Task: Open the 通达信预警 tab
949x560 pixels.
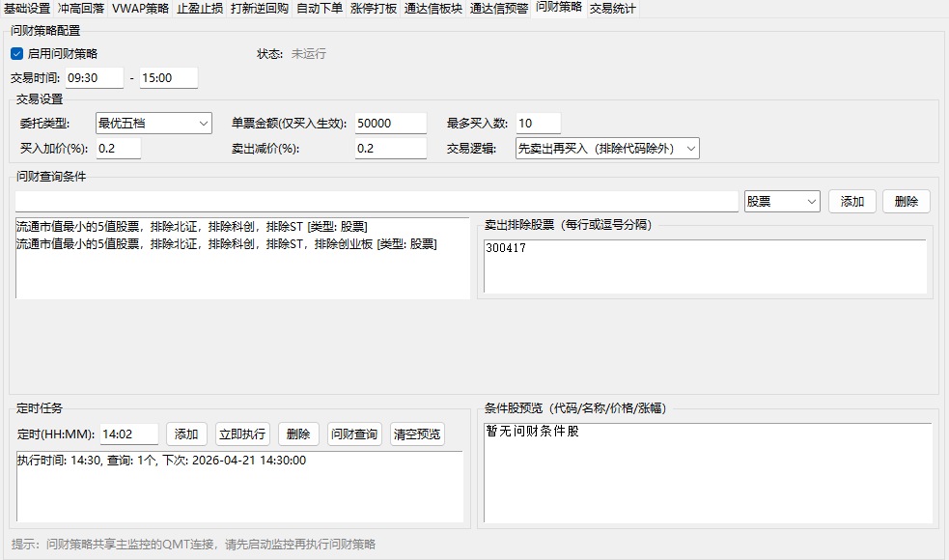Action: click(499, 9)
